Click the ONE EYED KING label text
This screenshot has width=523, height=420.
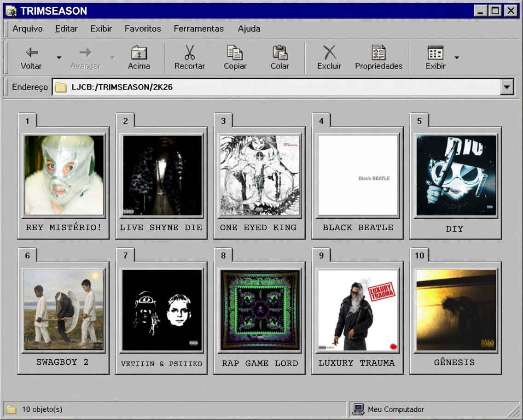[258, 227]
